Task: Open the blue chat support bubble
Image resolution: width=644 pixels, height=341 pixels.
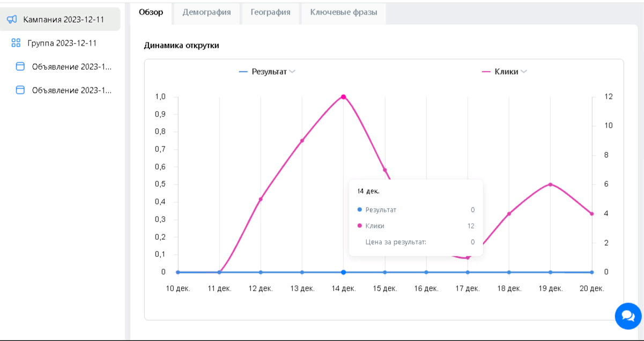Action: (x=628, y=316)
